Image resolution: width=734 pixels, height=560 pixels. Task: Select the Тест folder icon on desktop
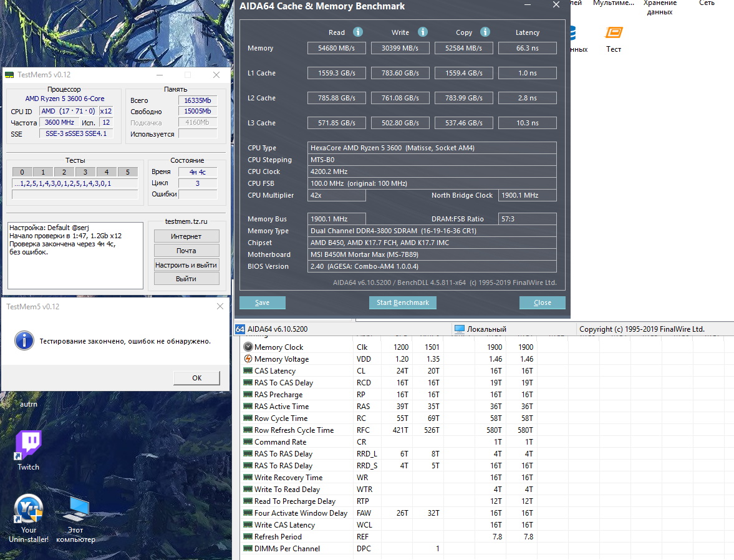[x=614, y=33]
